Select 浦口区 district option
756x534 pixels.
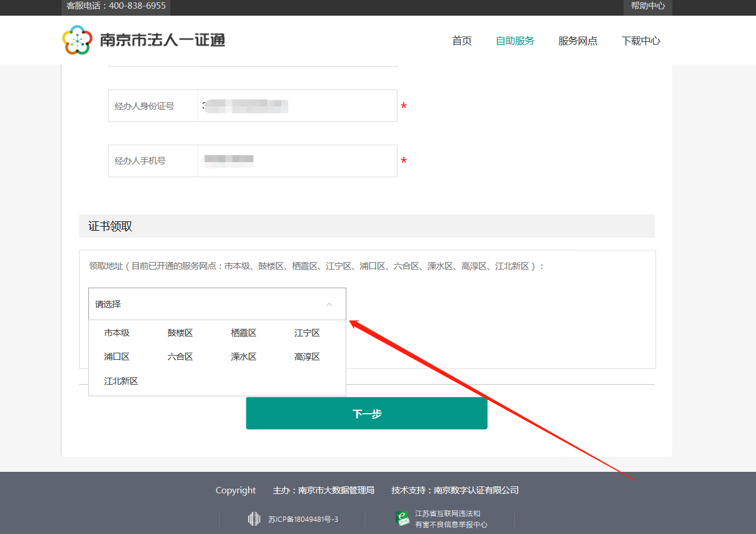[117, 357]
